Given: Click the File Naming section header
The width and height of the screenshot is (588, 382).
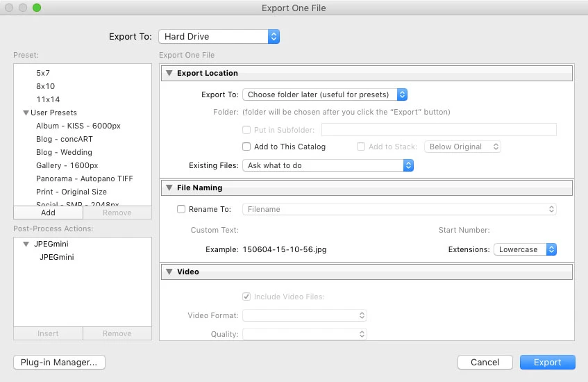Looking at the screenshot, I should point(367,188).
